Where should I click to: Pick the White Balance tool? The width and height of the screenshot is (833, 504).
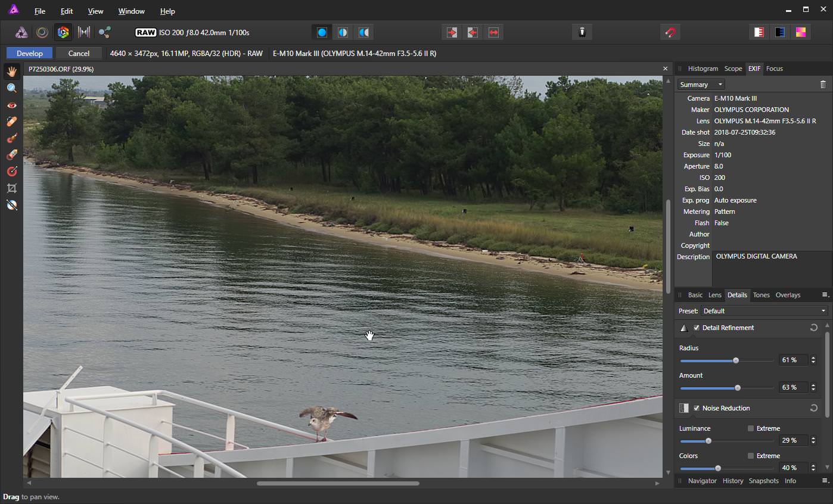pos(11,205)
